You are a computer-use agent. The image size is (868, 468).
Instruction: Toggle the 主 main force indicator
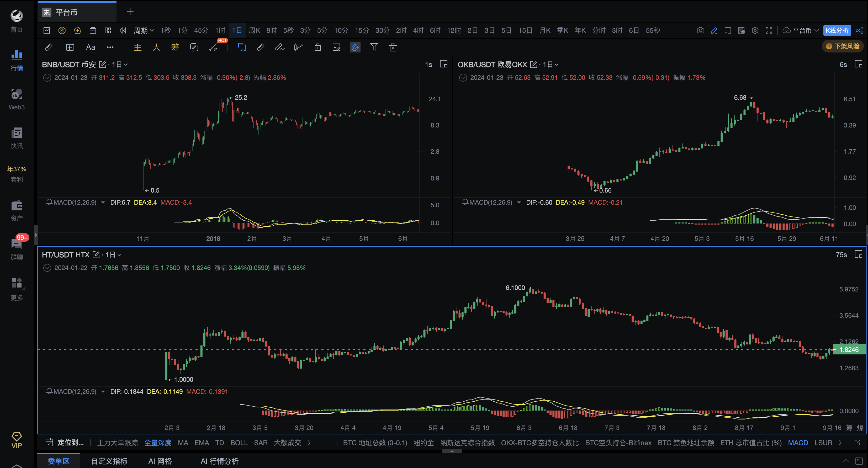(137, 47)
